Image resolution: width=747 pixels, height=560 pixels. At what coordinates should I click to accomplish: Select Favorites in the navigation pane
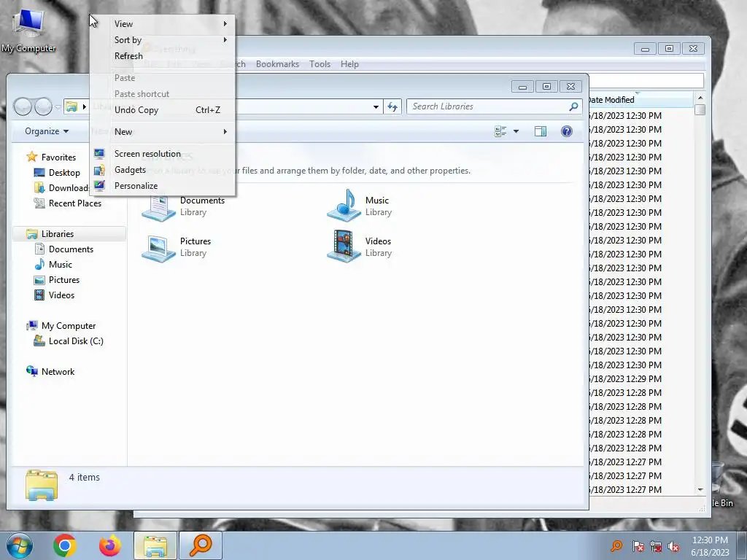click(58, 157)
